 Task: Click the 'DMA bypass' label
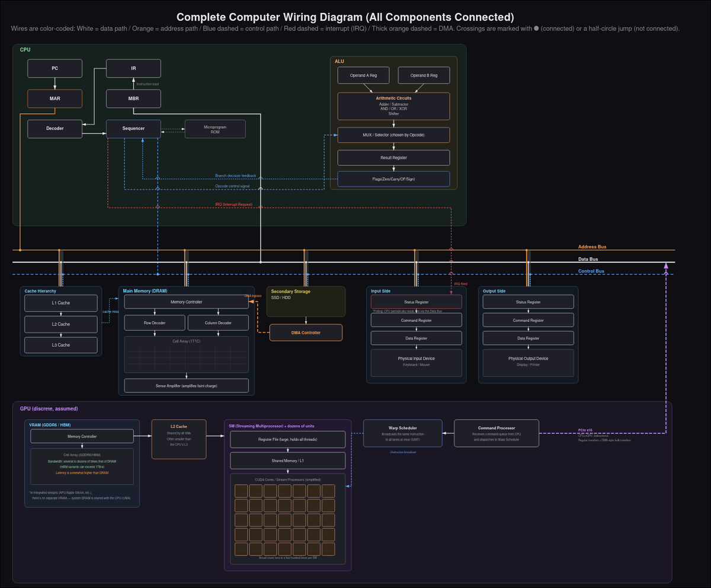click(253, 295)
